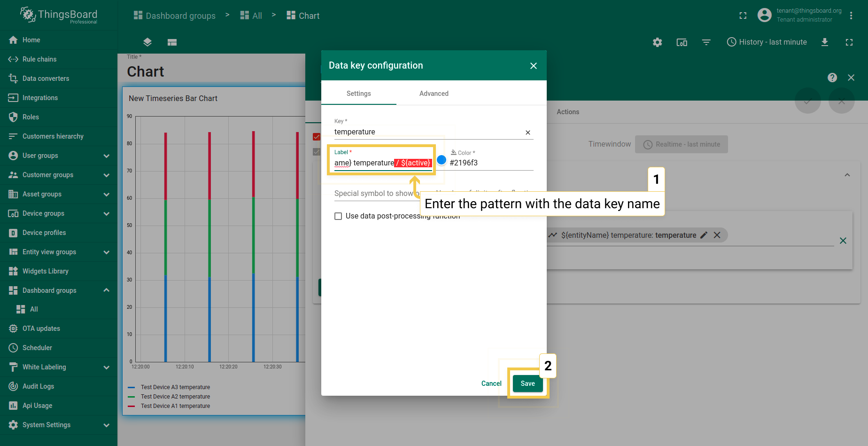
Task: Collapse the datasources panel chevron
Action: pyautogui.click(x=847, y=175)
